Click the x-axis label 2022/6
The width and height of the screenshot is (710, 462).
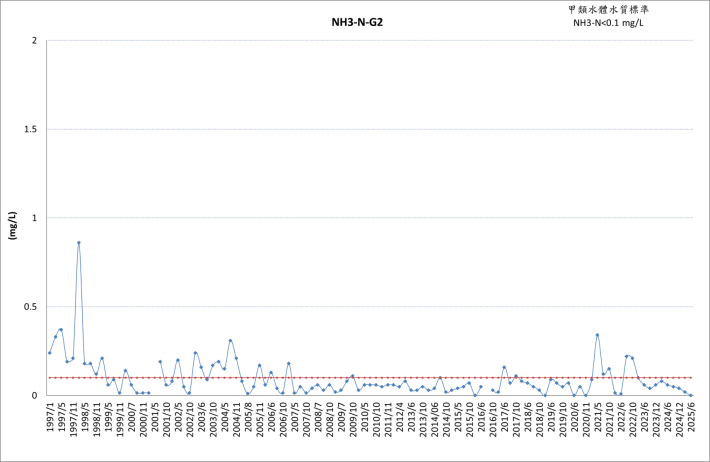tap(622, 418)
